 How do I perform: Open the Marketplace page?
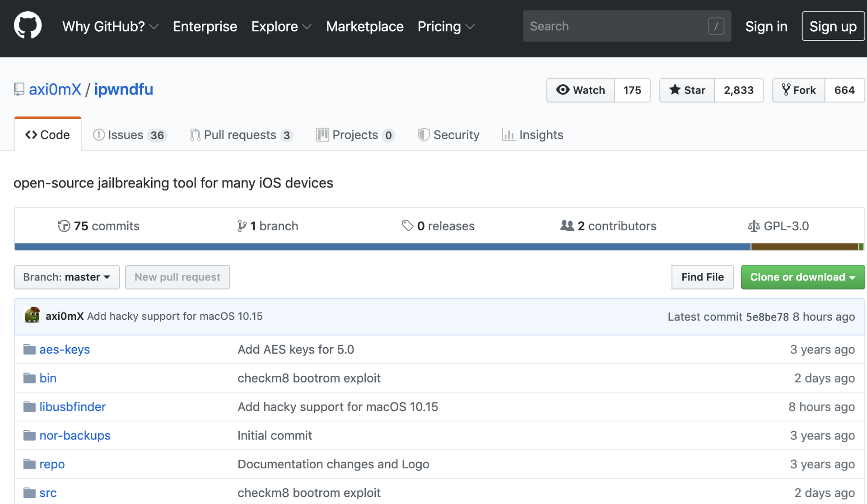click(x=365, y=26)
